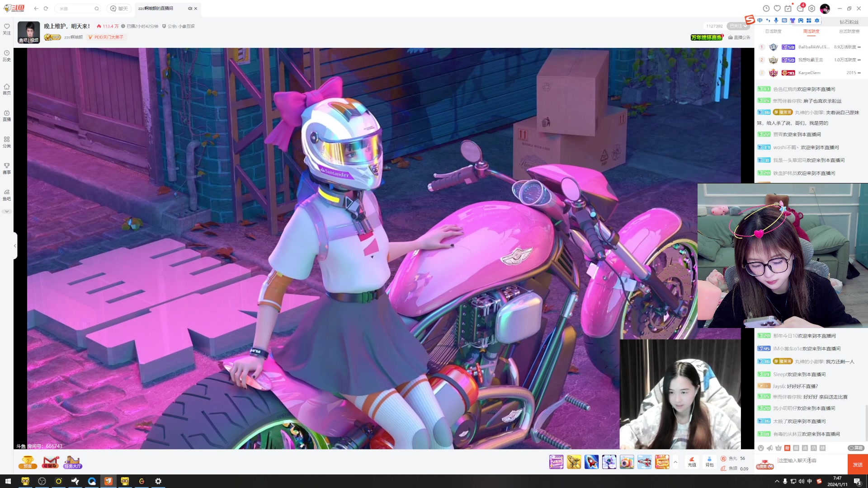Close the zzc啊哦额的直播间 tab
The height and width of the screenshot is (488, 868).
click(x=196, y=9)
